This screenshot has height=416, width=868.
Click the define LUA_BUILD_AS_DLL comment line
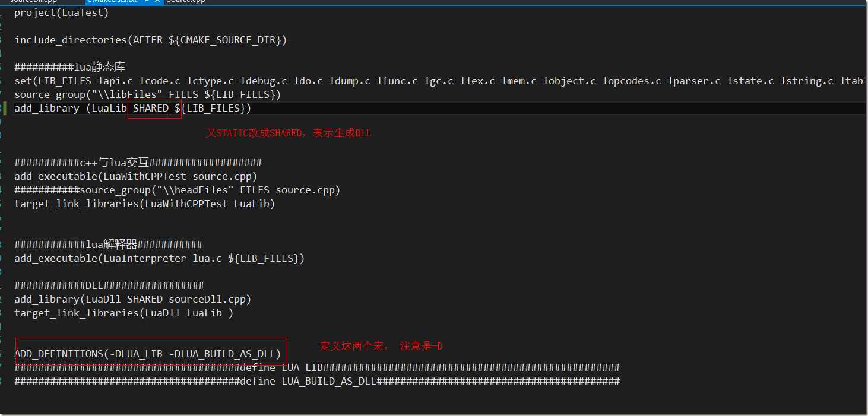coord(317,381)
